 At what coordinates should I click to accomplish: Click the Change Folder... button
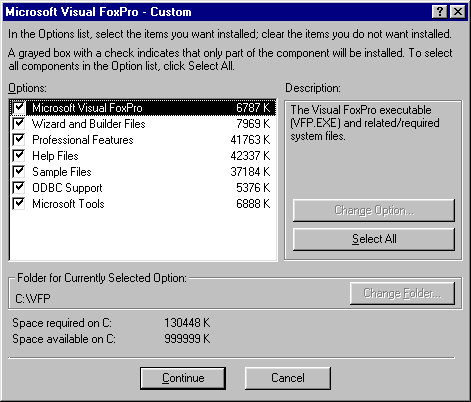click(x=402, y=293)
